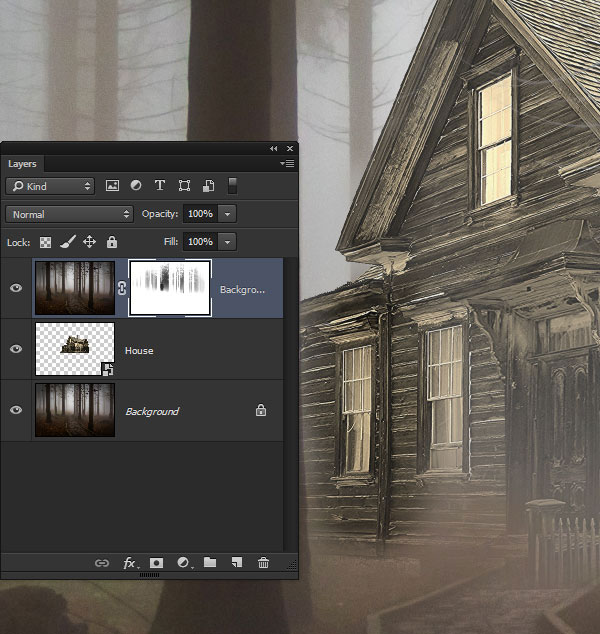Screen dimensions: 600x634
Task: Click the Fill label
Action: 171,242
